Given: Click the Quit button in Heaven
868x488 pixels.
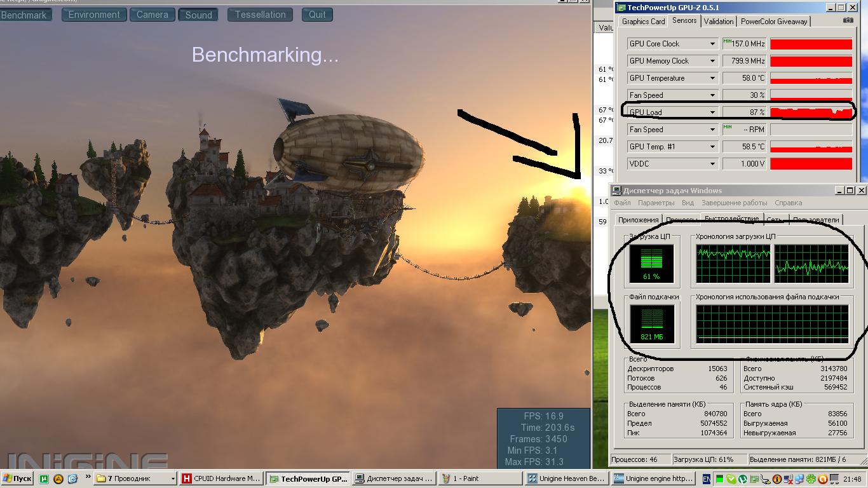Looking at the screenshot, I should [317, 15].
